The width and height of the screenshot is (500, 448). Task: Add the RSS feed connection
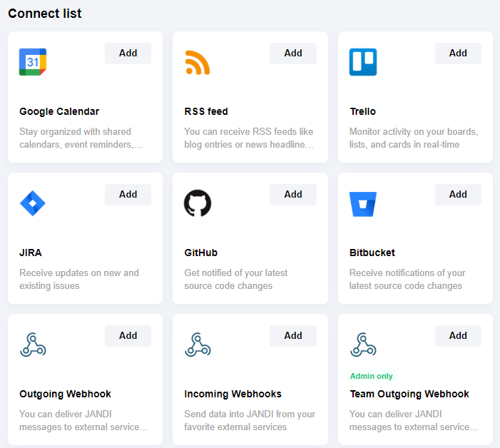293,54
